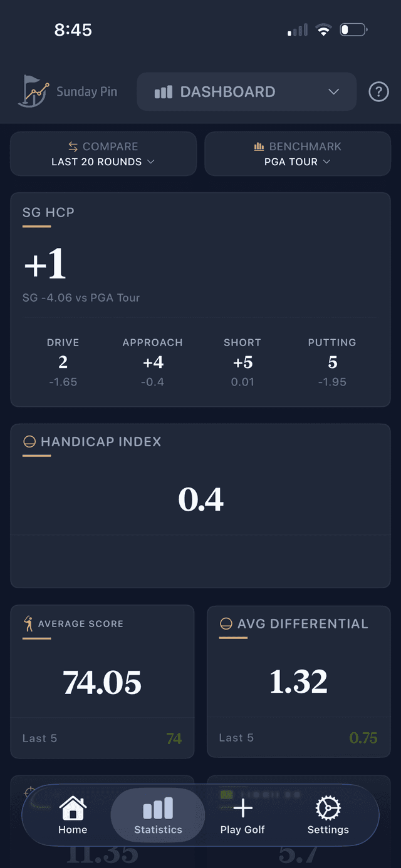Tap the benchmark chart icon above PGA TOUR

click(x=258, y=146)
